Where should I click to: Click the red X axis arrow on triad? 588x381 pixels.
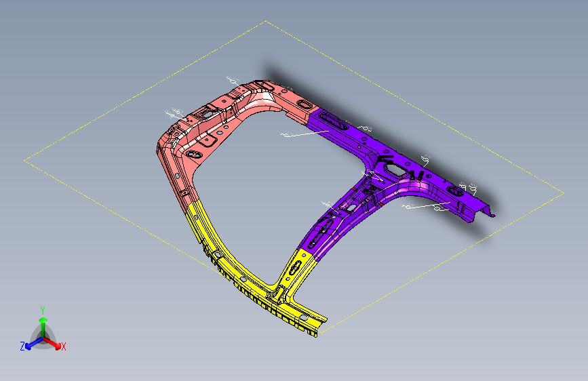[x=52, y=343]
